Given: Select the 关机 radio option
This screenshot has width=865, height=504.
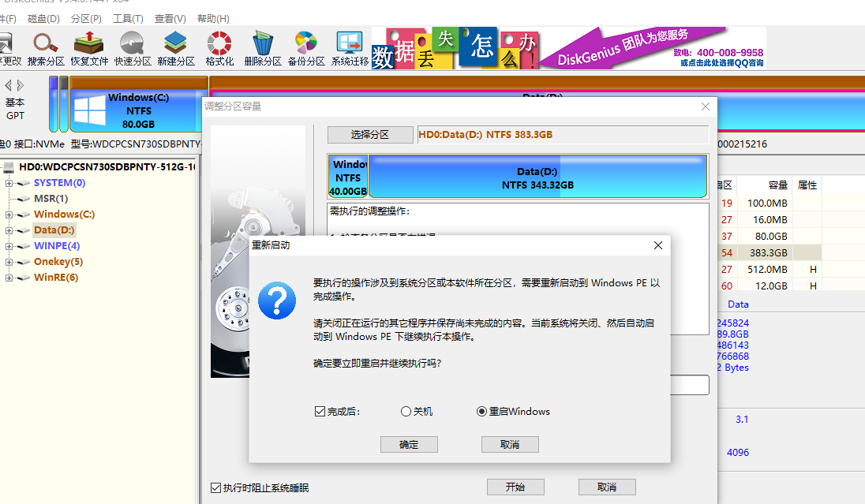Looking at the screenshot, I should click(406, 412).
